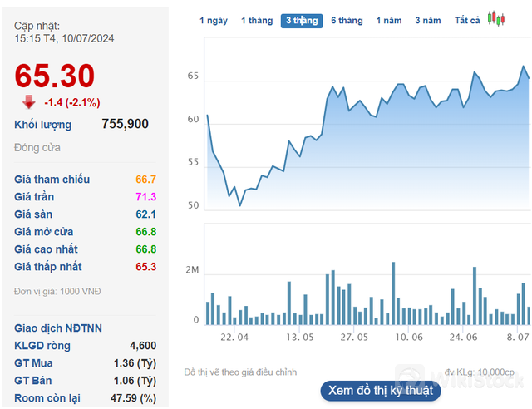Choose the active 3 tháng tab
The image size is (532, 409).
coord(302,21)
